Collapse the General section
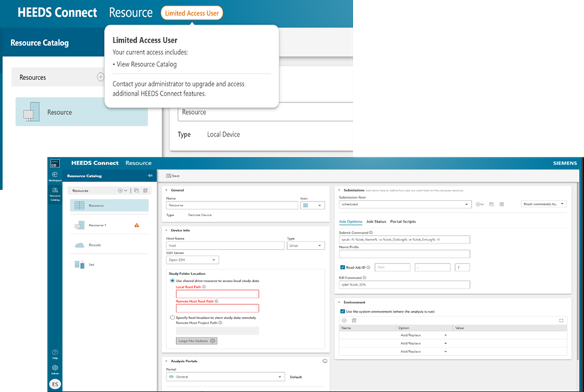584x392 pixels. tap(167, 190)
